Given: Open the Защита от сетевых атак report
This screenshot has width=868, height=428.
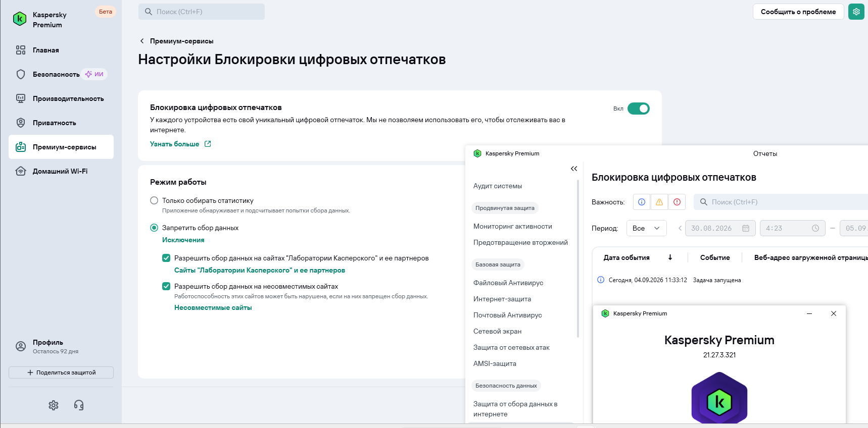Looking at the screenshot, I should 511,347.
